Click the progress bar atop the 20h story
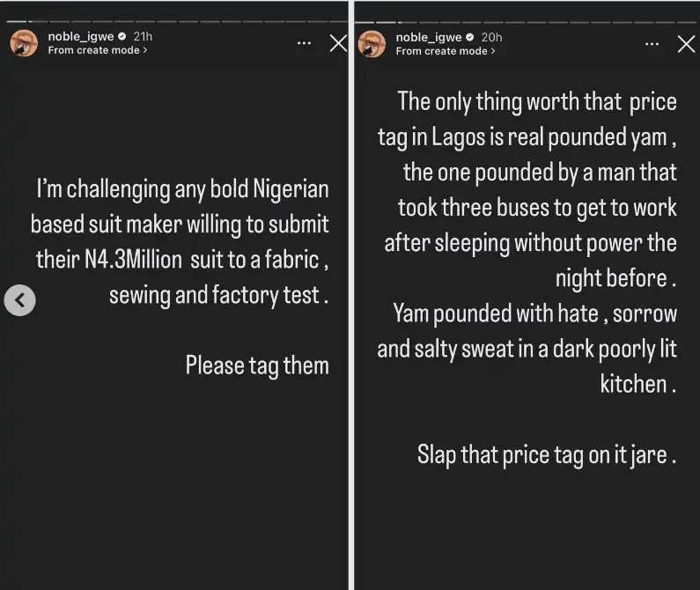 [x=525, y=21]
